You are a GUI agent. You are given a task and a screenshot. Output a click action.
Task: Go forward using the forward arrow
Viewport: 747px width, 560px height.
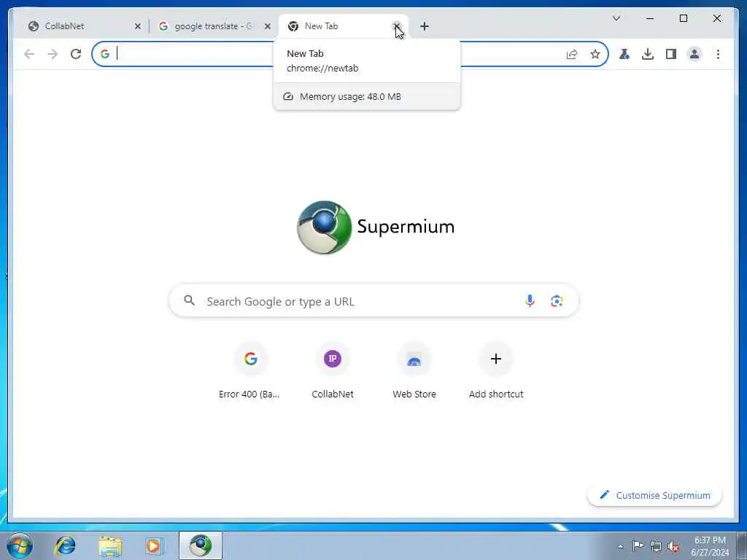coord(53,54)
